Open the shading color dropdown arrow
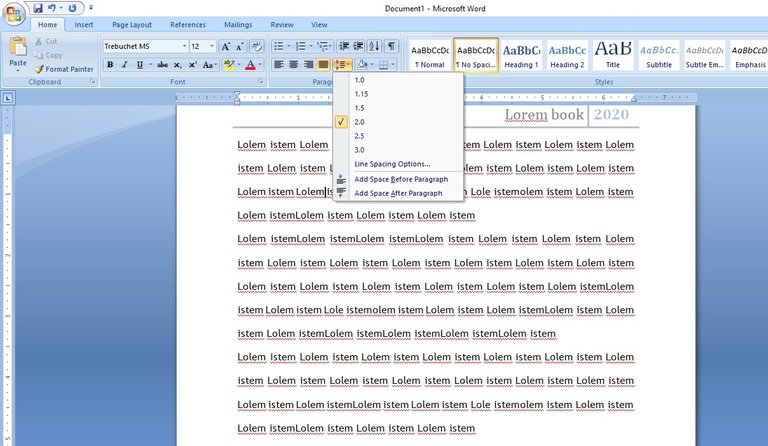Viewport: 768px width, 446px height. [372, 65]
